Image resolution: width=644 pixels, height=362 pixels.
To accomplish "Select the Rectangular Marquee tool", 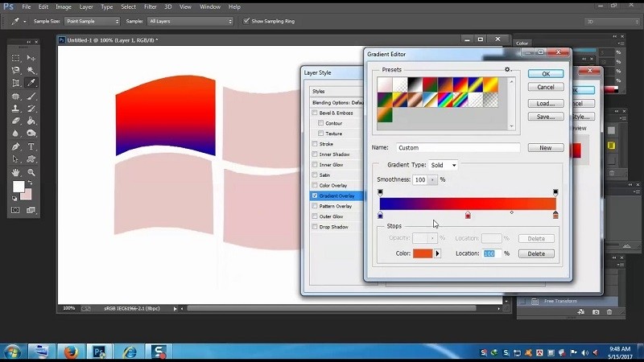I will pyautogui.click(x=15, y=58).
